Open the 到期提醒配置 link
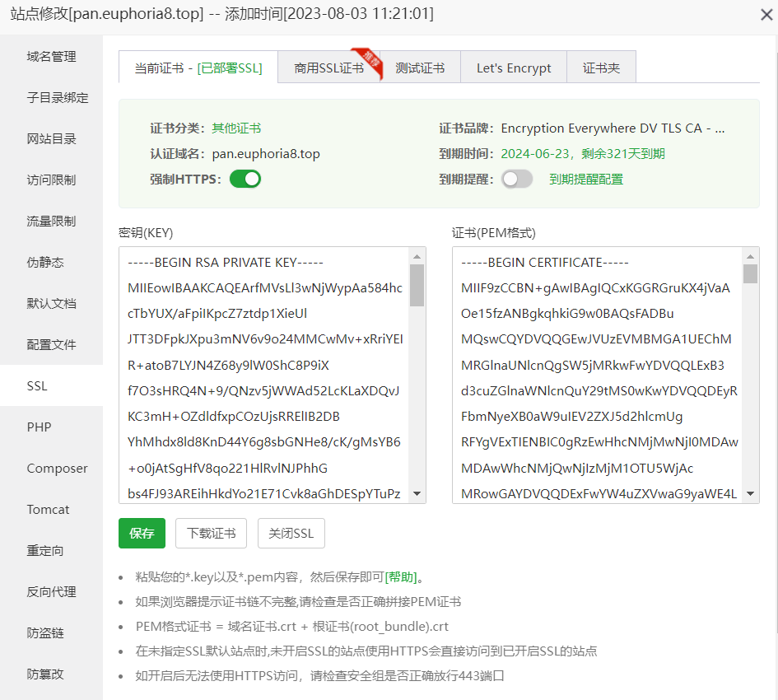The height and width of the screenshot is (700, 778). 586,179
